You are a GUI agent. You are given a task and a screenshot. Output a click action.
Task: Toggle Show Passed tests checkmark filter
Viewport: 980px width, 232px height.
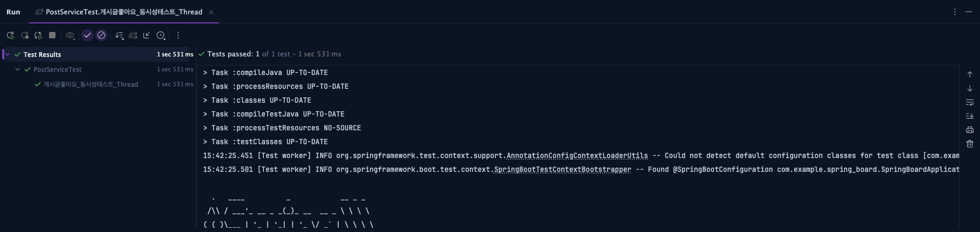tap(87, 35)
